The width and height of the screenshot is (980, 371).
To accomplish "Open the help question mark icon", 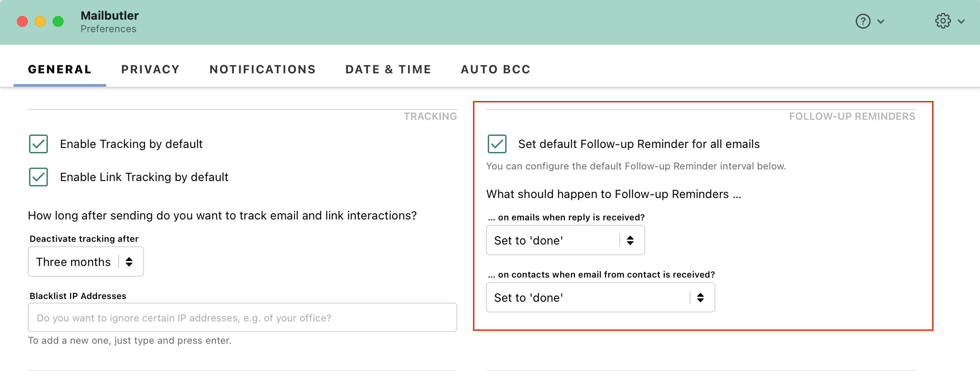I will click(863, 21).
